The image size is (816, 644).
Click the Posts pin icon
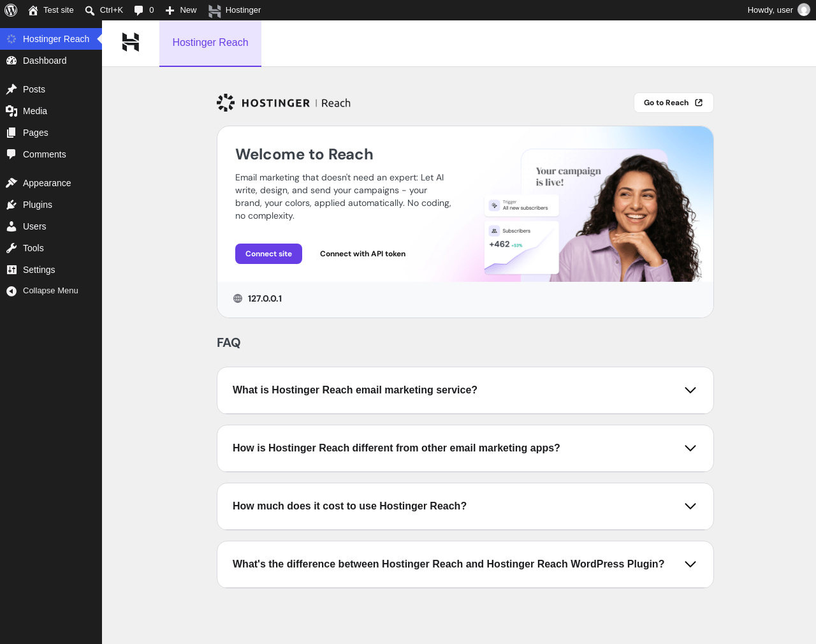[x=11, y=89]
